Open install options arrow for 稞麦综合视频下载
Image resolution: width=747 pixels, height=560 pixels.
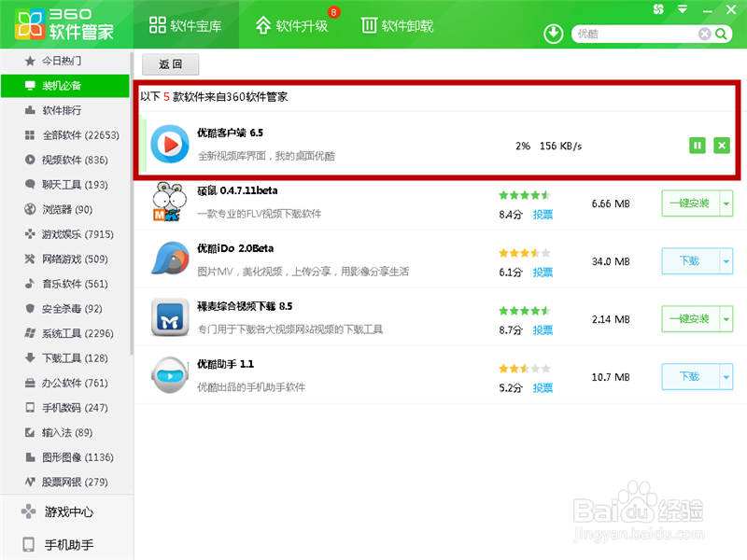click(725, 319)
